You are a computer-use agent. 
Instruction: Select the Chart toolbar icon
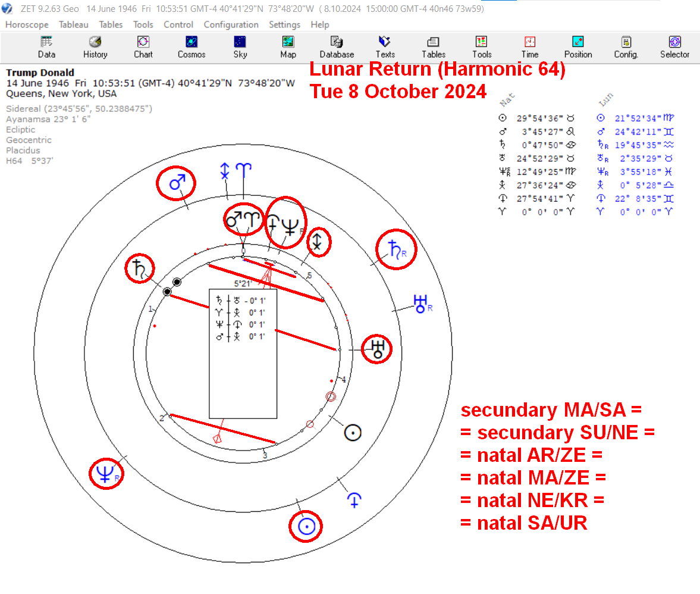tap(143, 48)
